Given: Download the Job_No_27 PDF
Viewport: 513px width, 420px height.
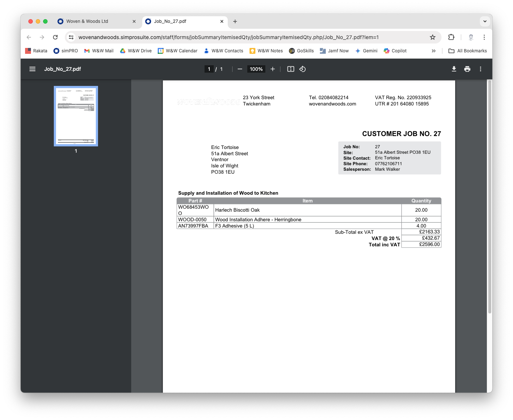Looking at the screenshot, I should pyautogui.click(x=454, y=69).
